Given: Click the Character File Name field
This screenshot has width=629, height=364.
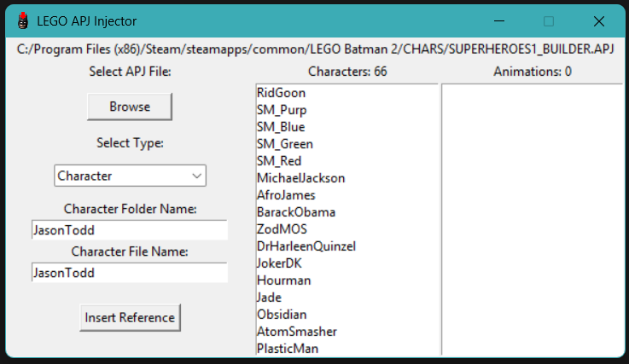Looking at the screenshot, I should pyautogui.click(x=130, y=273).
